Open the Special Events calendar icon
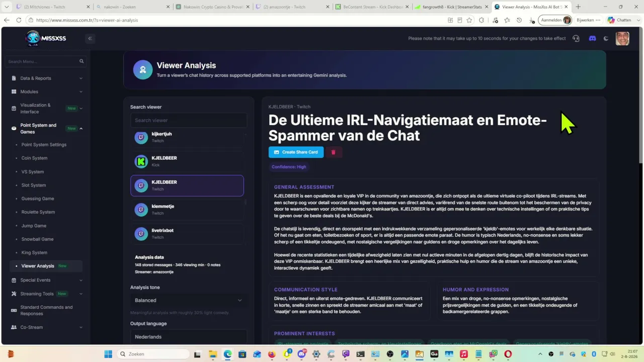The image size is (644, 362). point(14,280)
